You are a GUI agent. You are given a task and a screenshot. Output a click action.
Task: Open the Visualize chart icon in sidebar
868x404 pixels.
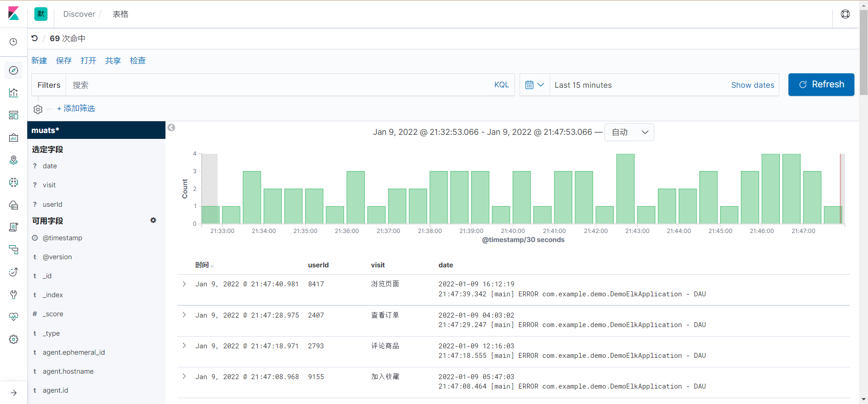pos(14,93)
